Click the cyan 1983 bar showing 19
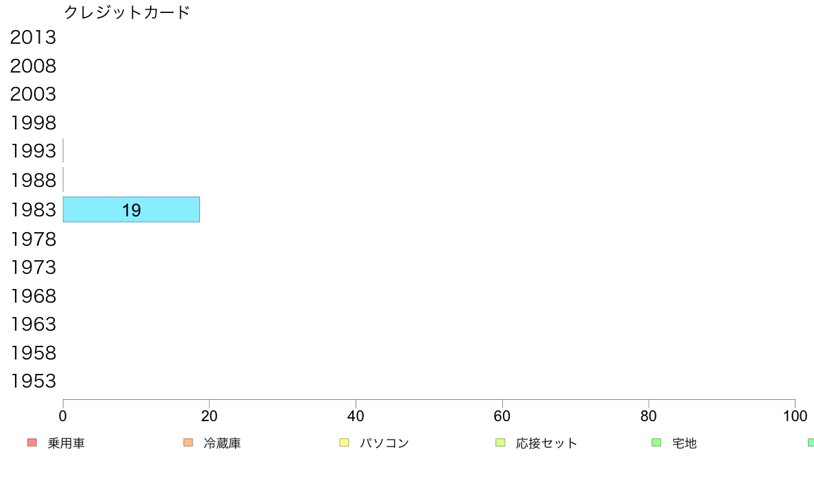Image resolution: width=814 pixels, height=504 pixels. [x=132, y=210]
